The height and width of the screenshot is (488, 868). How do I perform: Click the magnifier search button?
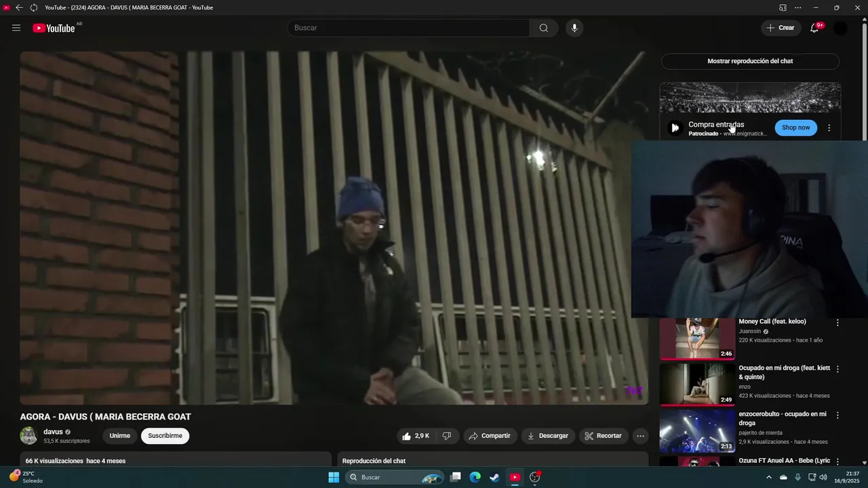544,28
